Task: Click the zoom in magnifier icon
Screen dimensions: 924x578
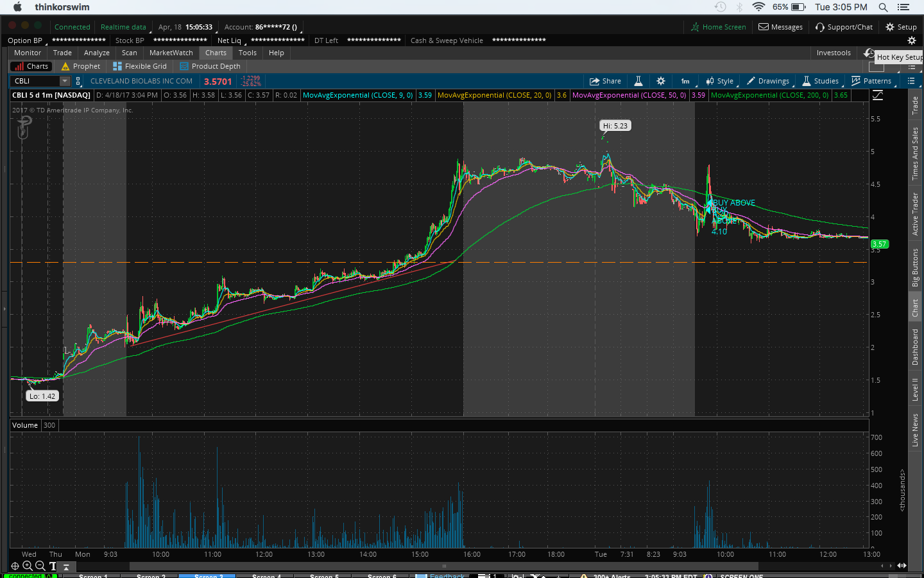Action: tap(28, 566)
